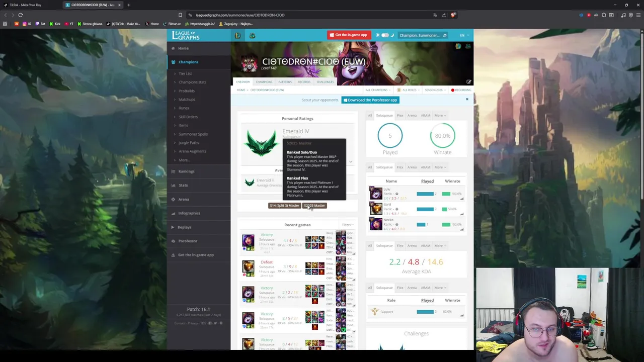Open Get the in-game app sidebar item

pyautogui.click(x=196, y=255)
